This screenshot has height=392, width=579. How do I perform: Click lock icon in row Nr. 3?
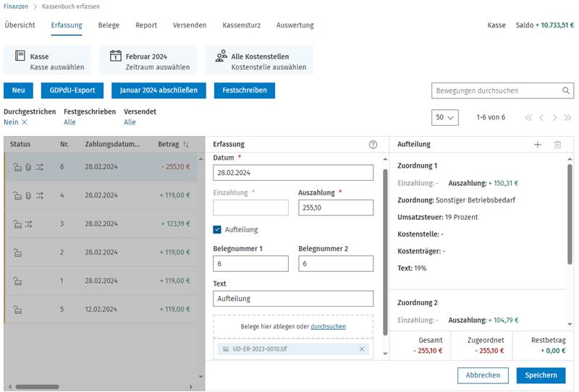click(17, 224)
